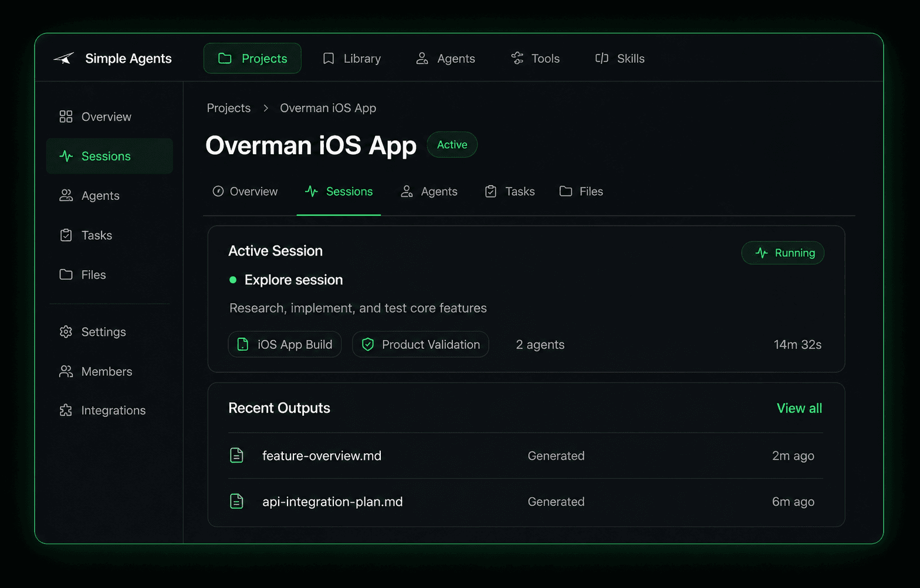Viewport: 920px width, 588px height.
Task: Switch to the project Tasks tab
Action: (510, 192)
